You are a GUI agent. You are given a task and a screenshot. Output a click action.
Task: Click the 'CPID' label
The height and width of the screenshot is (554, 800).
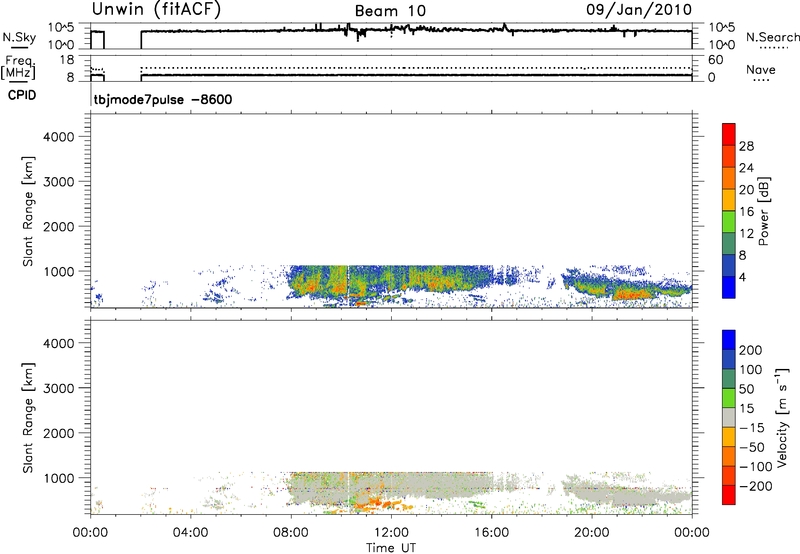coord(22,95)
